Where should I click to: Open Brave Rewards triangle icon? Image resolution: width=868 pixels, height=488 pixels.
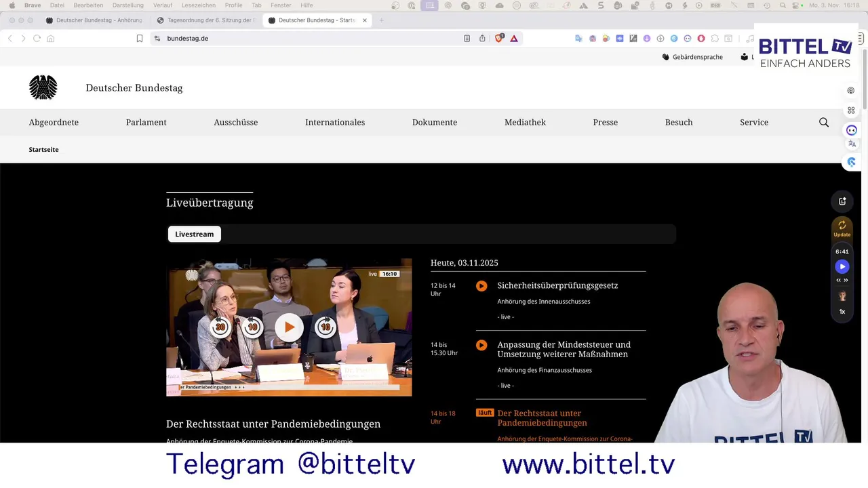pyautogui.click(x=514, y=39)
